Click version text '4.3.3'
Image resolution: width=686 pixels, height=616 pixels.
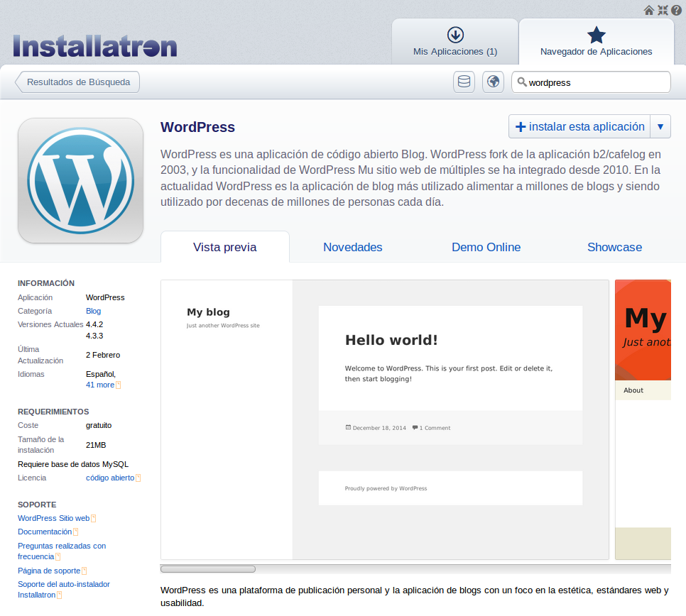(x=94, y=336)
